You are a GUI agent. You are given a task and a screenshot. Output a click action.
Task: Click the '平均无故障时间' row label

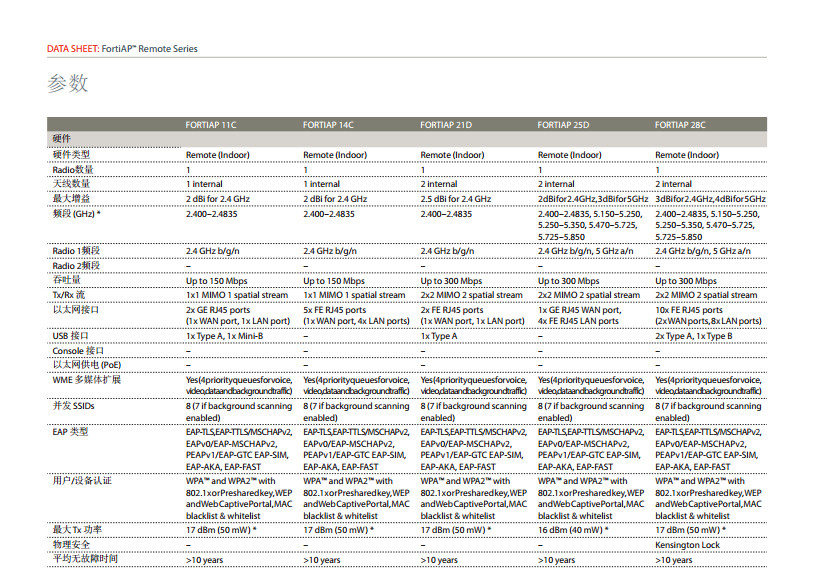tap(85, 559)
